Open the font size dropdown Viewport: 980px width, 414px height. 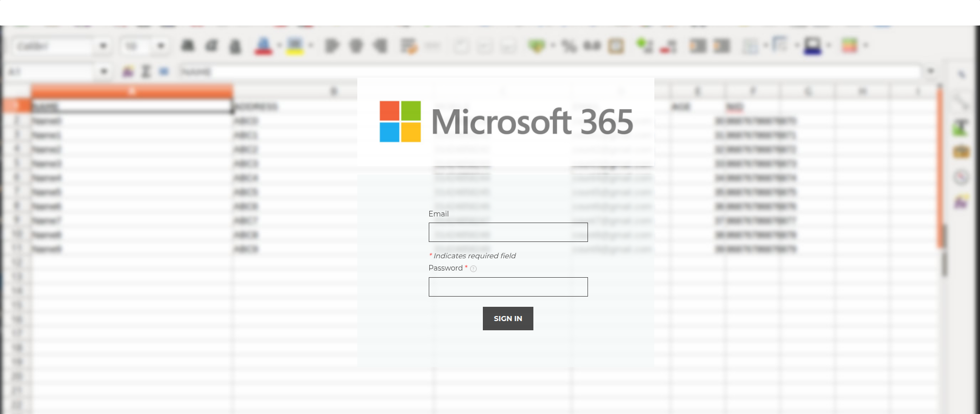(161, 46)
